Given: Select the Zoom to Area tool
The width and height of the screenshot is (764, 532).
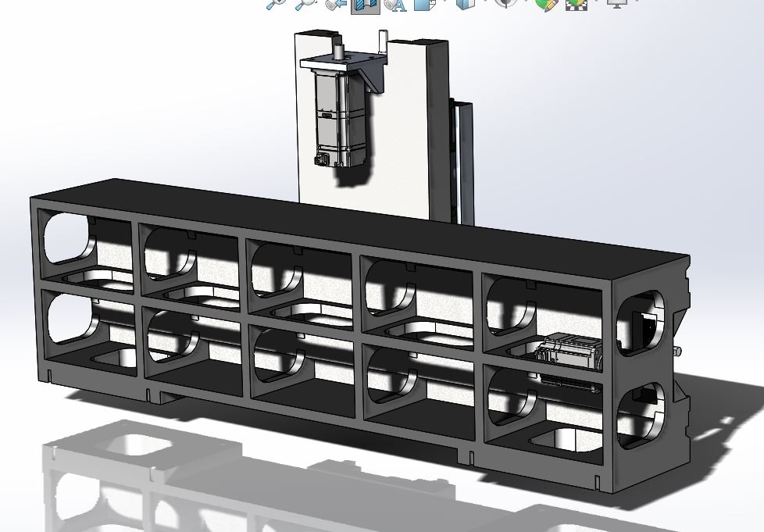Looking at the screenshot, I should pyautogui.click(x=305, y=5).
